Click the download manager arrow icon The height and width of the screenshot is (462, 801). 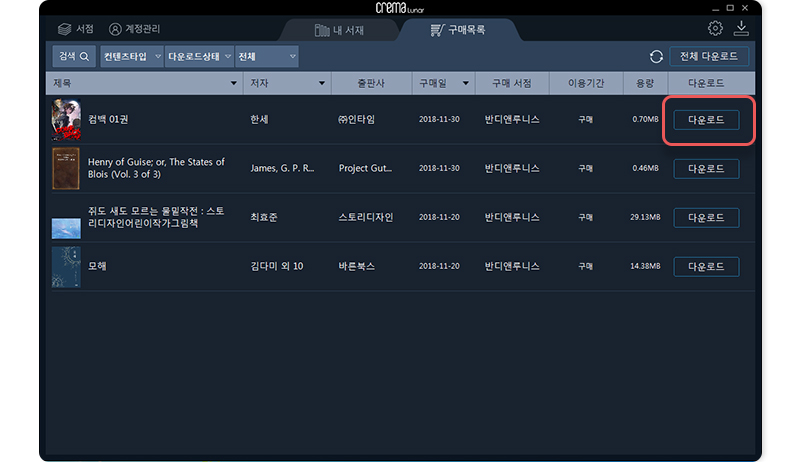(741, 28)
